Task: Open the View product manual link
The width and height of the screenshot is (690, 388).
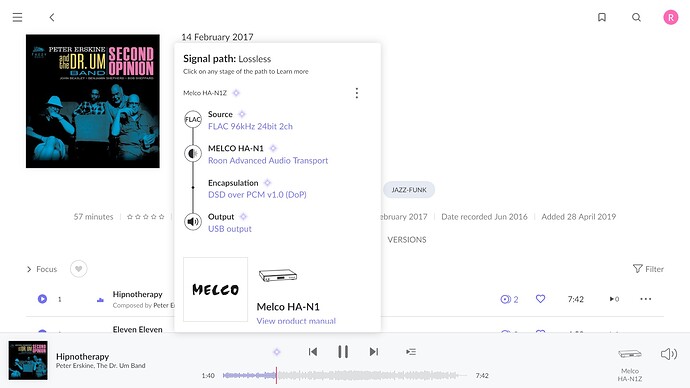Action: point(296,321)
